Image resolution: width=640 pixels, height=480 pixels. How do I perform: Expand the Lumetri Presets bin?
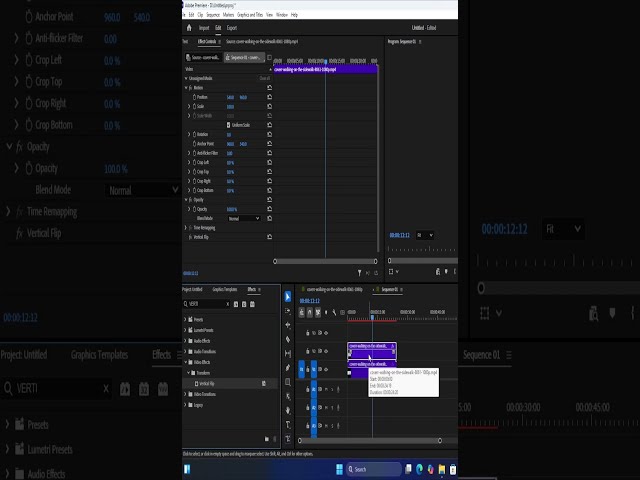click(x=185, y=330)
